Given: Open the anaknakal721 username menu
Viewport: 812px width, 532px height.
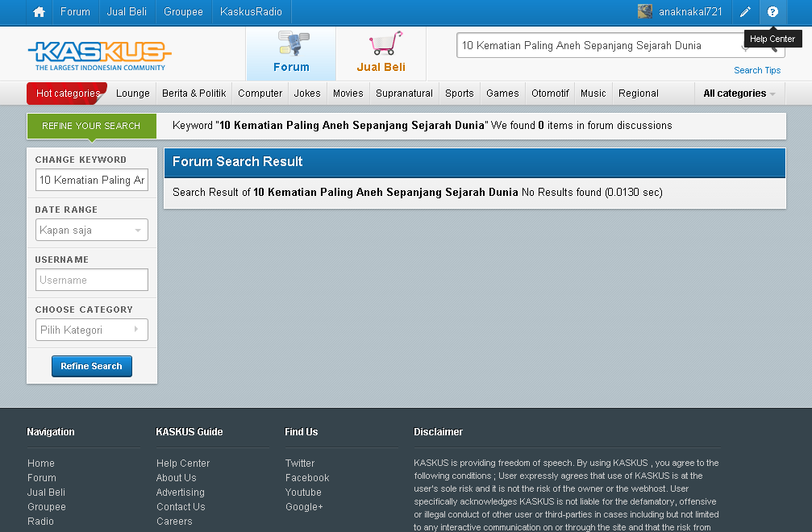Looking at the screenshot, I should coord(690,11).
